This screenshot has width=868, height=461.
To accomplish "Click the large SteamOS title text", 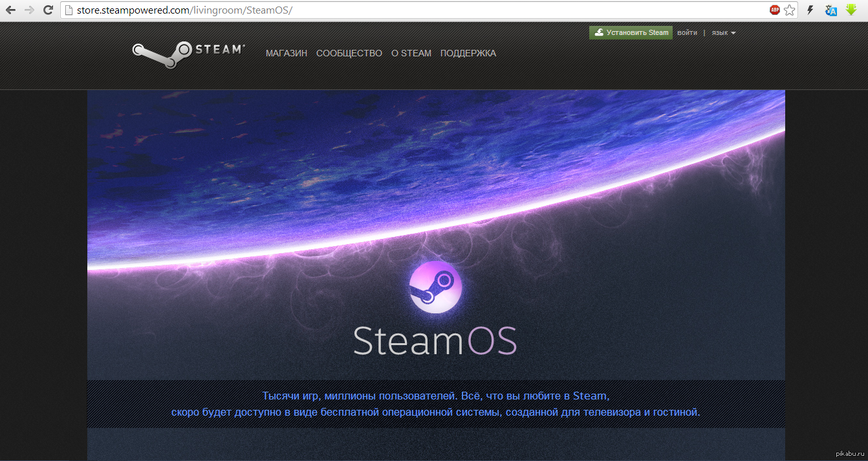I will pos(435,340).
